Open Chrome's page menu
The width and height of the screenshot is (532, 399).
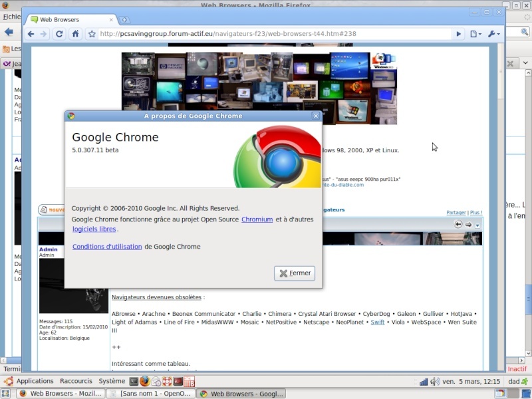point(475,34)
